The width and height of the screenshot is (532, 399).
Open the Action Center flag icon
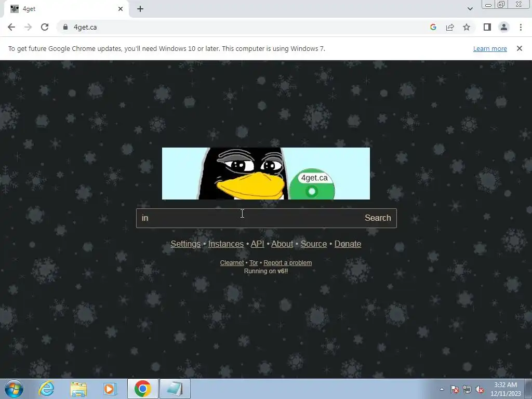point(455,389)
